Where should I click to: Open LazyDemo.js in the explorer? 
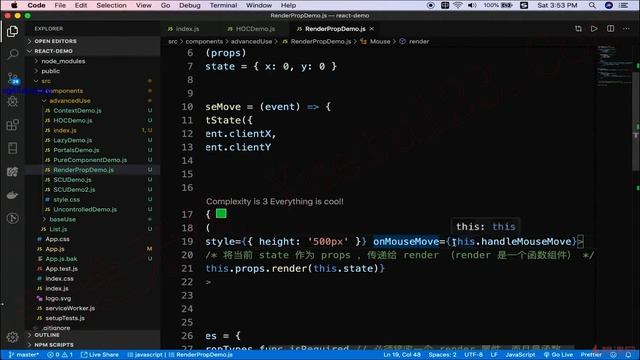(73, 140)
